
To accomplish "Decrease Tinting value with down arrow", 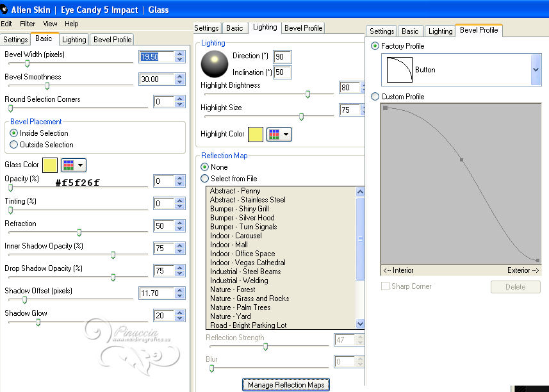I will (x=180, y=206).
